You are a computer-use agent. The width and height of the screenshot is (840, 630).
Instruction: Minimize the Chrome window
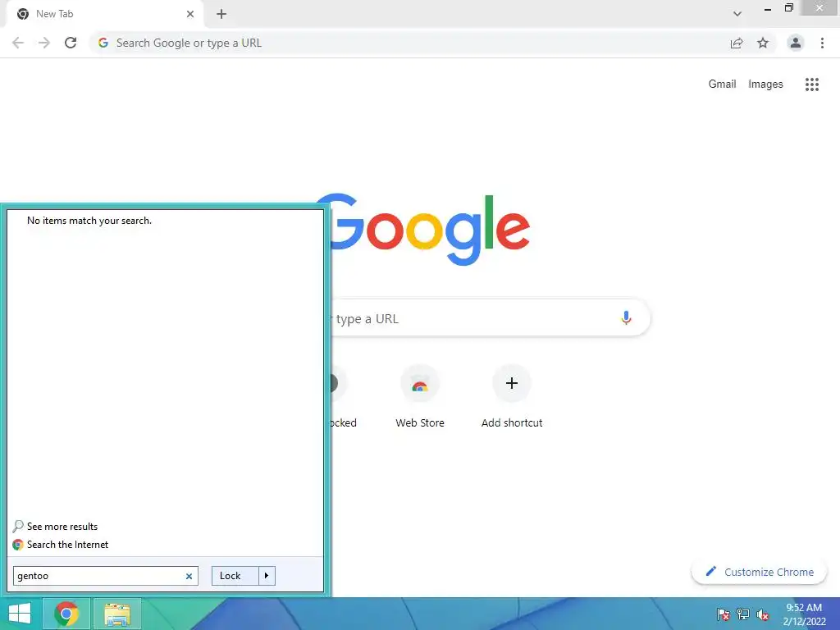[x=768, y=8]
